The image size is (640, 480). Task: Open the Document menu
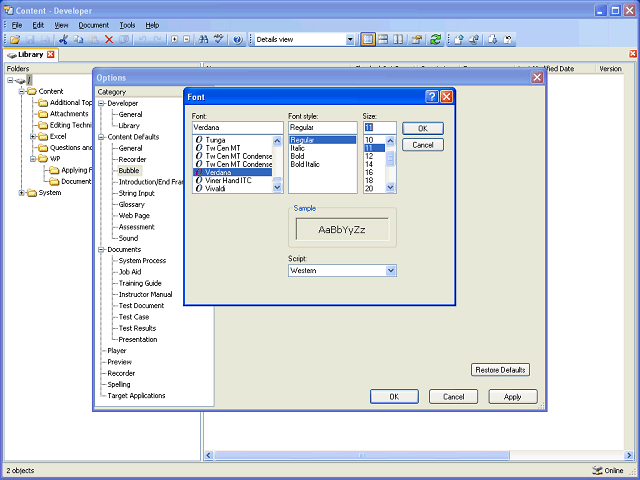93,25
